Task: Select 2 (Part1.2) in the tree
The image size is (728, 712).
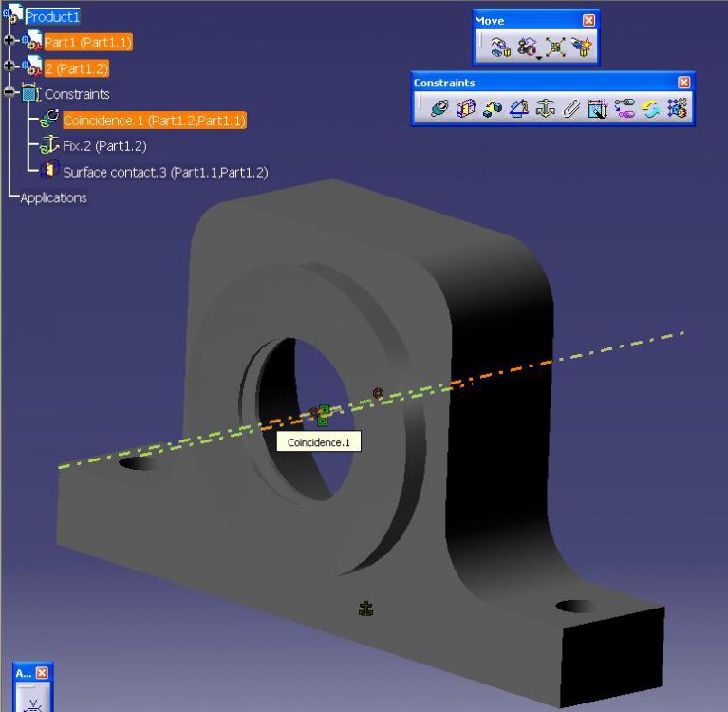Action: [77, 68]
